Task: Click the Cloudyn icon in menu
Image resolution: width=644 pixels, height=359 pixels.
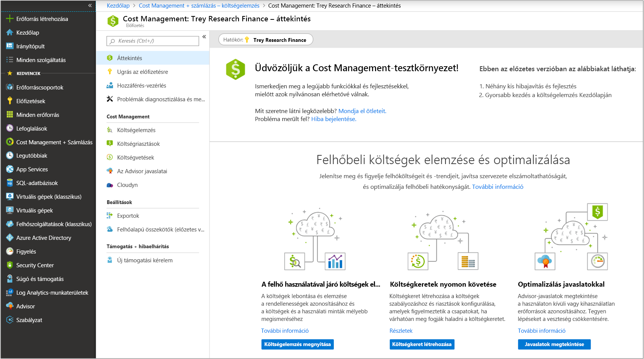Action: 110,185
